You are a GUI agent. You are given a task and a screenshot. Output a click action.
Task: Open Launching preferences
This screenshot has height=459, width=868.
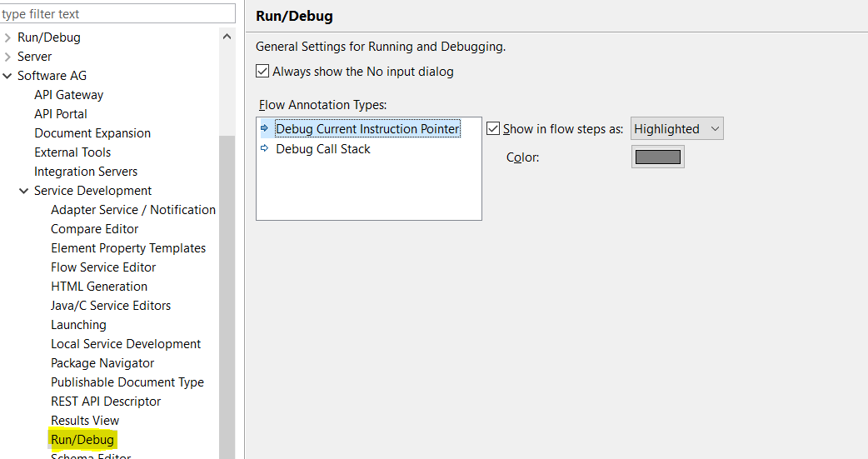click(78, 325)
